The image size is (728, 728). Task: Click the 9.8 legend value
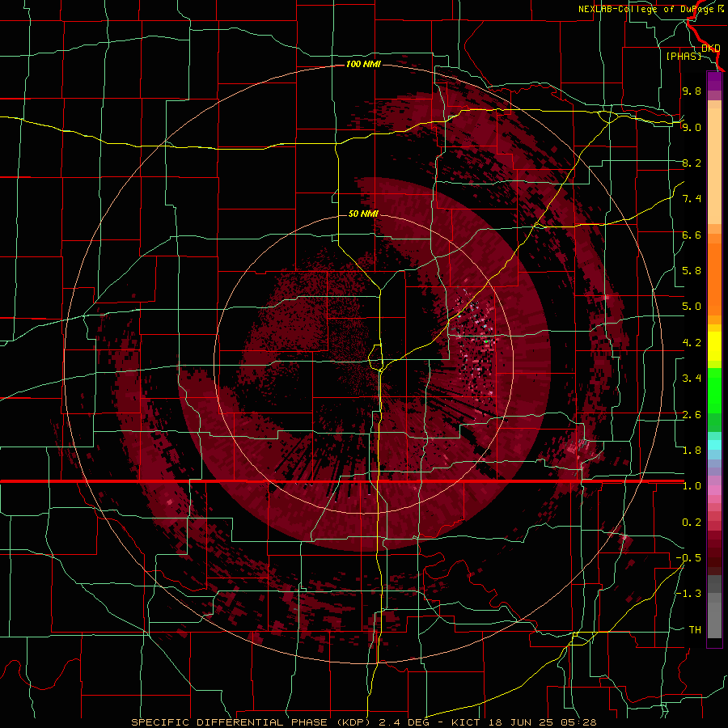[692, 91]
